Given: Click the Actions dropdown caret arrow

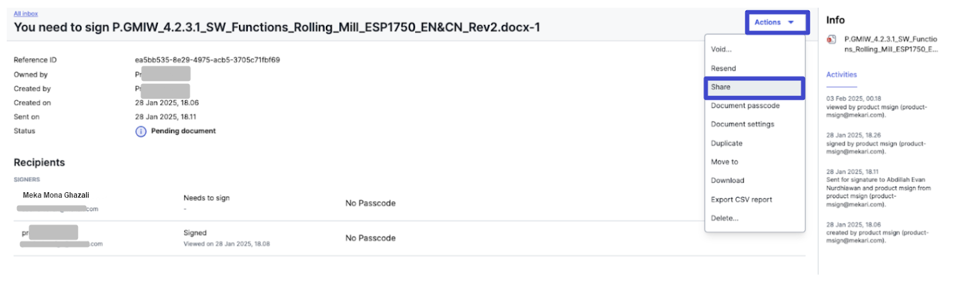Looking at the screenshot, I should pyautogui.click(x=791, y=23).
